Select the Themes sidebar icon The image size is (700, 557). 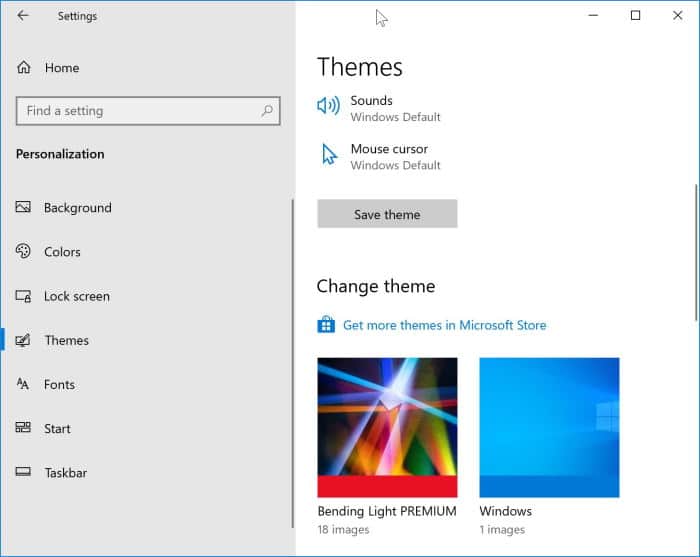click(x=23, y=340)
